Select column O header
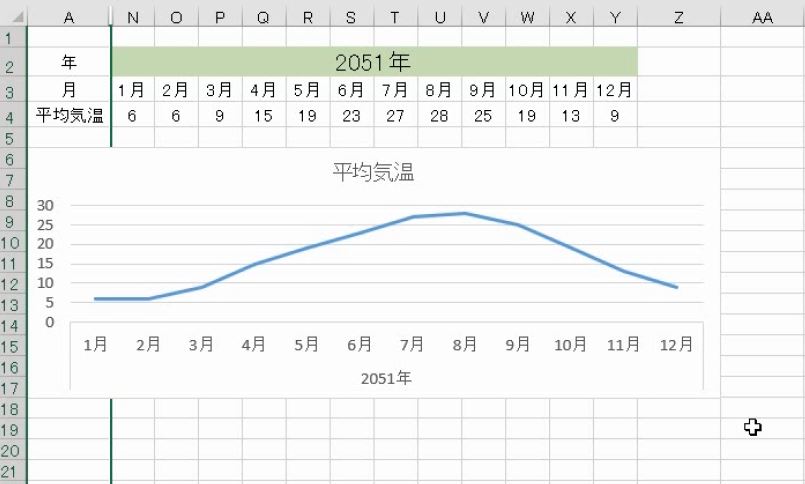Viewport: 805px width, 484px height. pyautogui.click(x=176, y=17)
